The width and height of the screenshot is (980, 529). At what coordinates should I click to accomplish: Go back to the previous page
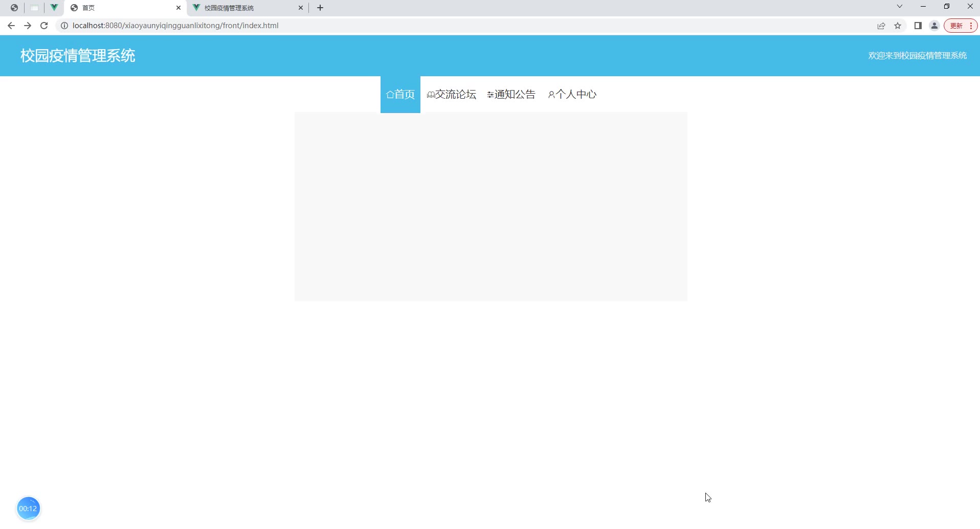tap(11, 26)
